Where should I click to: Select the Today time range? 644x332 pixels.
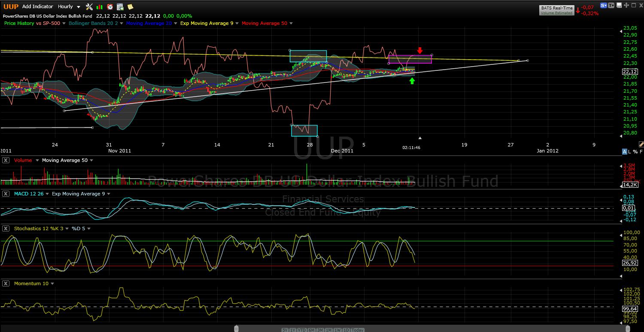point(357,330)
